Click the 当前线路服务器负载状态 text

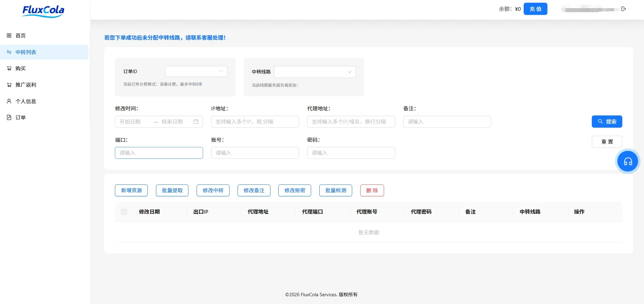pyautogui.click(x=275, y=85)
